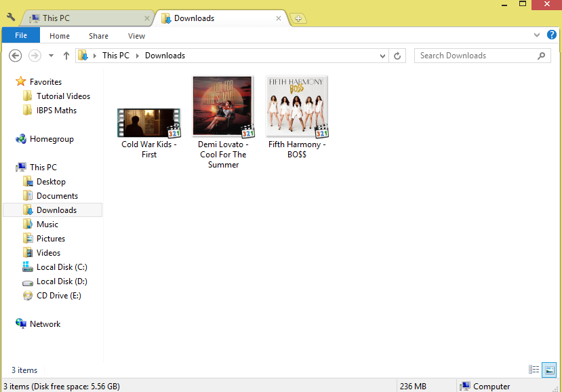Switch to the This PC tab
Image resolution: width=562 pixels, height=392 pixels.
click(87, 18)
